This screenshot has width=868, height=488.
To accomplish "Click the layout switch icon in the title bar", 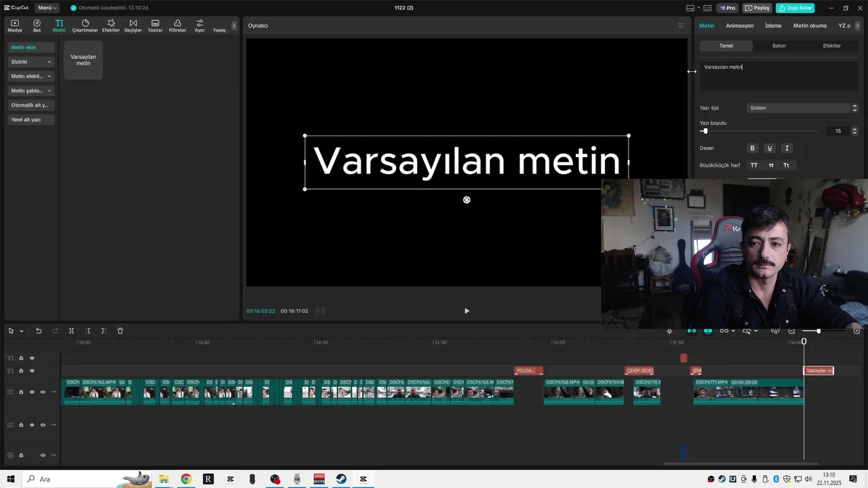I will [x=690, y=8].
